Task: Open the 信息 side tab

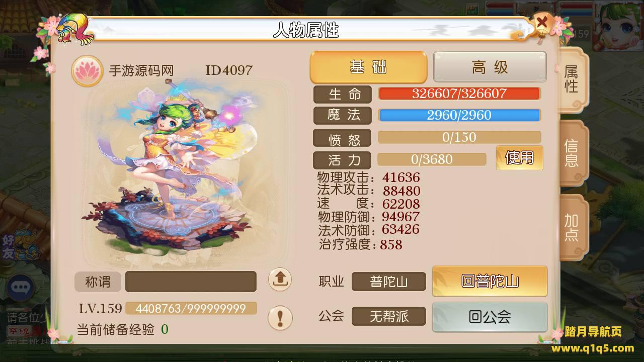Action: coord(572,153)
